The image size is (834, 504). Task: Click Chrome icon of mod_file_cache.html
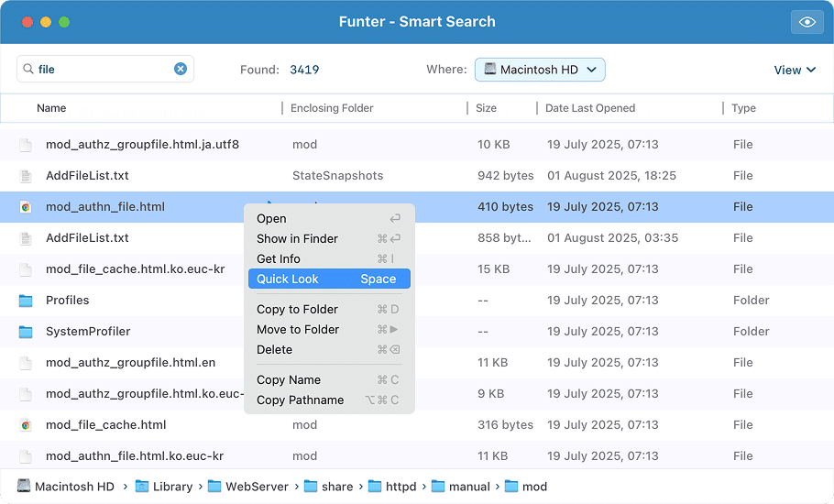point(26,425)
